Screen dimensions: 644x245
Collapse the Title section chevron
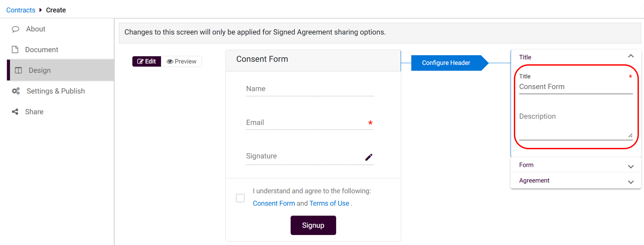[x=631, y=56]
